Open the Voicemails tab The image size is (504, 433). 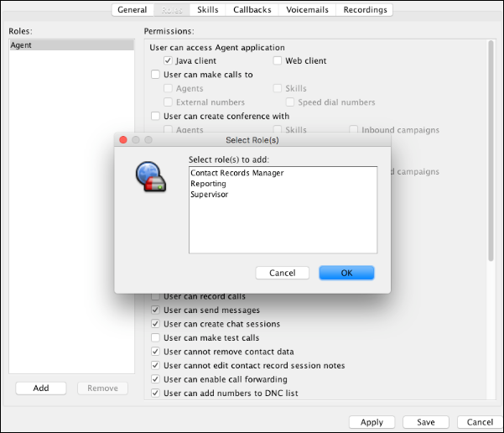tap(307, 10)
